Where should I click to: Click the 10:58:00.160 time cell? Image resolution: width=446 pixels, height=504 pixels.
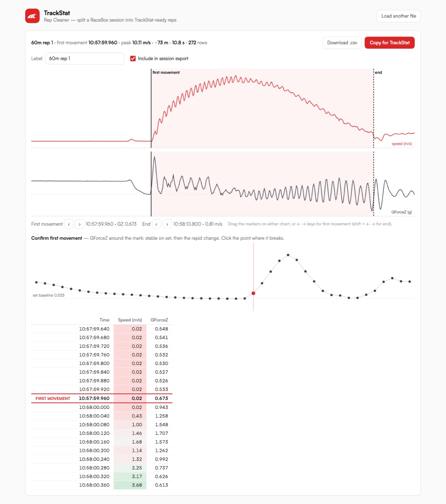[94, 442]
